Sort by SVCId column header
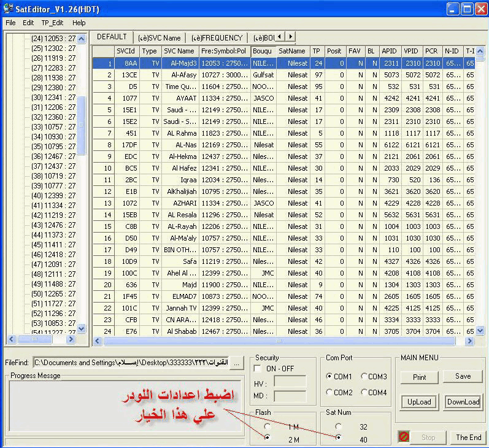489x448 pixels. pos(126,51)
